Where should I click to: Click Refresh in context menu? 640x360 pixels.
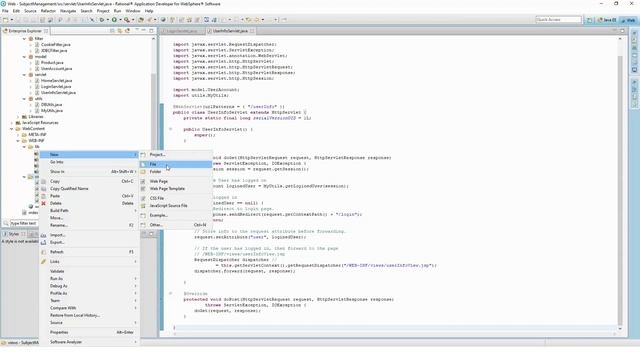click(89, 252)
